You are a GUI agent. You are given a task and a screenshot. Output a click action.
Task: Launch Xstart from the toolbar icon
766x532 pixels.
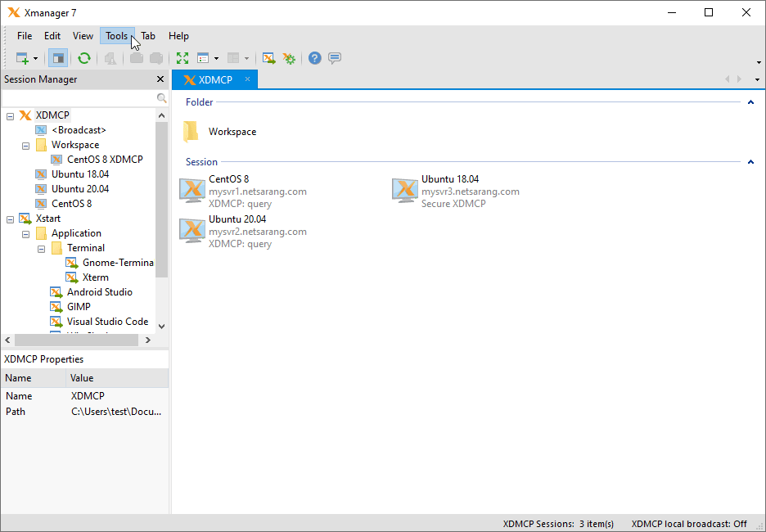(x=268, y=59)
